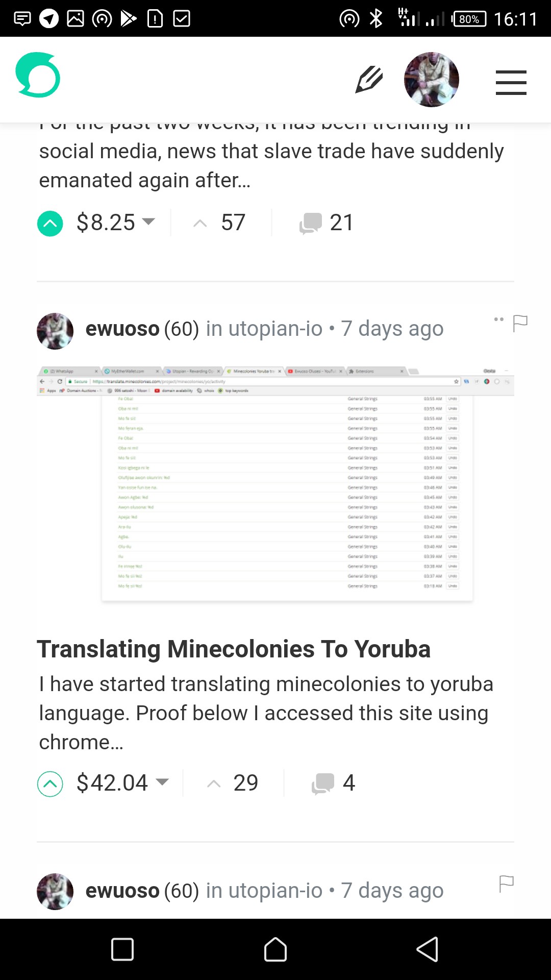Show voters by clicking the 57 chevron
Screen dimensions: 551x980
[200, 223]
